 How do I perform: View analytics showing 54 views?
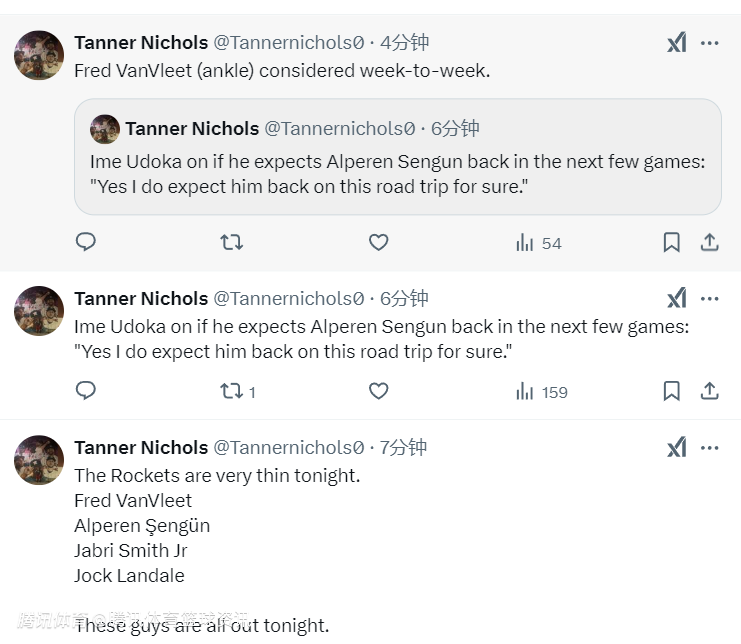[x=538, y=242]
